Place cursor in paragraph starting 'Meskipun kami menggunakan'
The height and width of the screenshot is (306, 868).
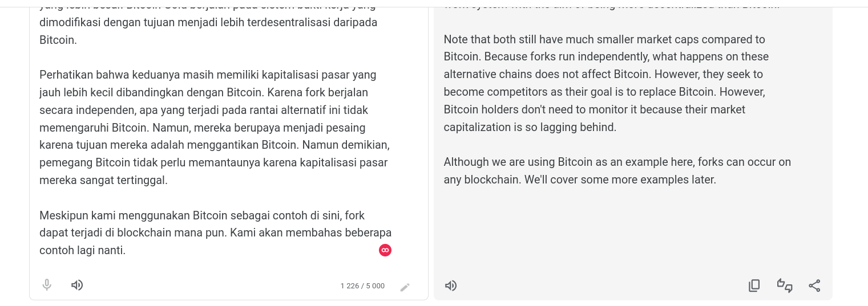tap(216, 232)
